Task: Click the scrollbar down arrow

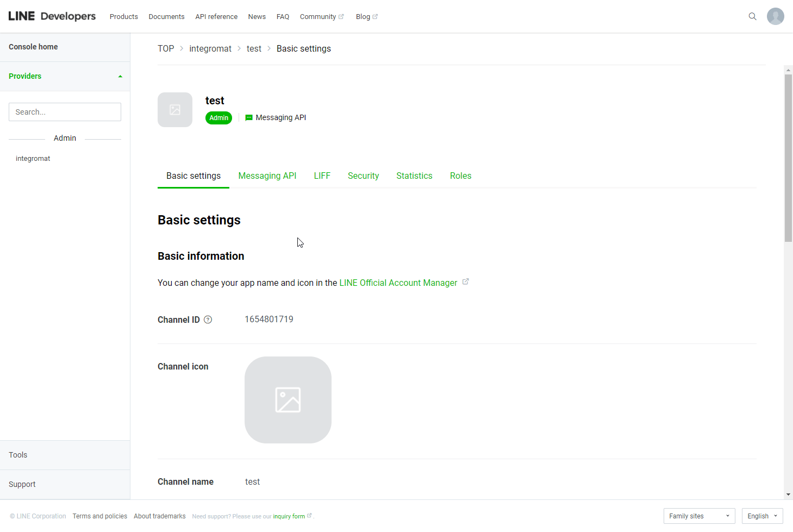Action: 788,495
